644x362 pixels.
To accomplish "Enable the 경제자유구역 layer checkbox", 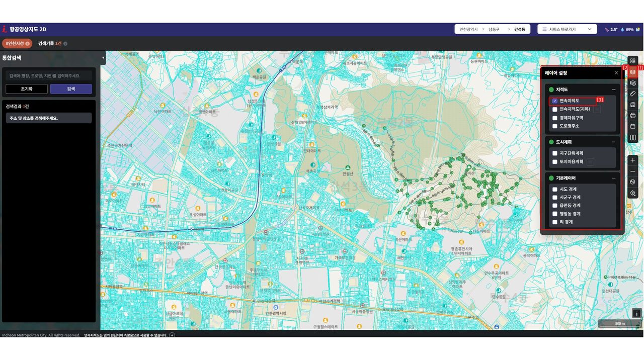I will coord(555,118).
